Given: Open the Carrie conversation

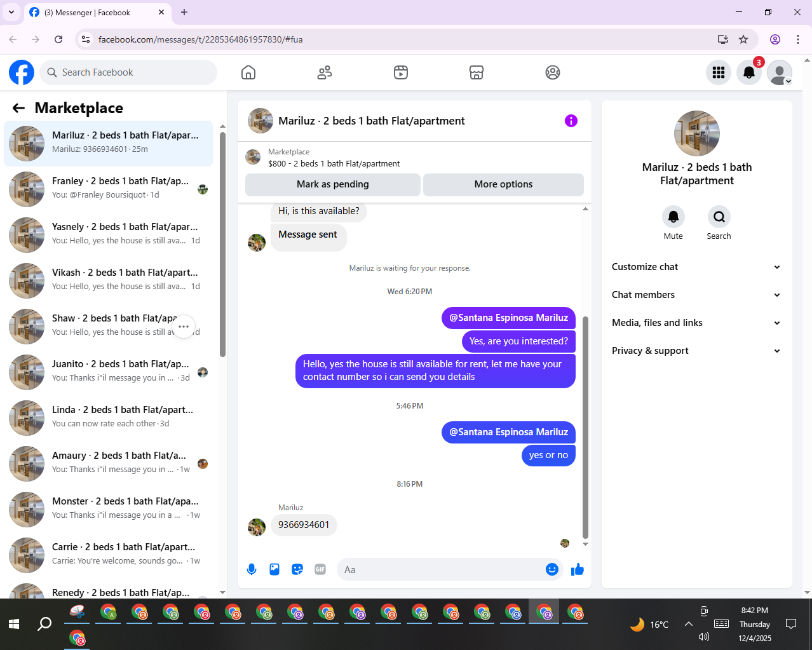Looking at the screenshot, I should click(109, 555).
